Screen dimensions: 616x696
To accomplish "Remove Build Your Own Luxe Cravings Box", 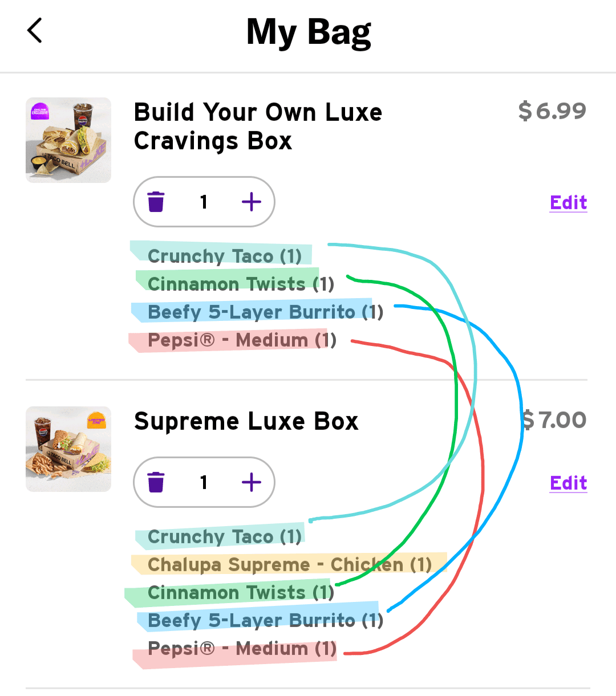I will pos(156,202).
